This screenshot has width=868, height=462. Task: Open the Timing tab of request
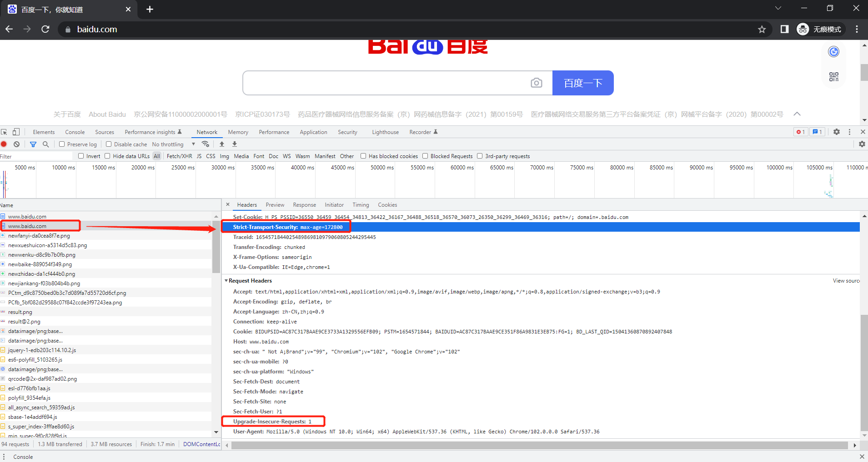tap(361, 205)
